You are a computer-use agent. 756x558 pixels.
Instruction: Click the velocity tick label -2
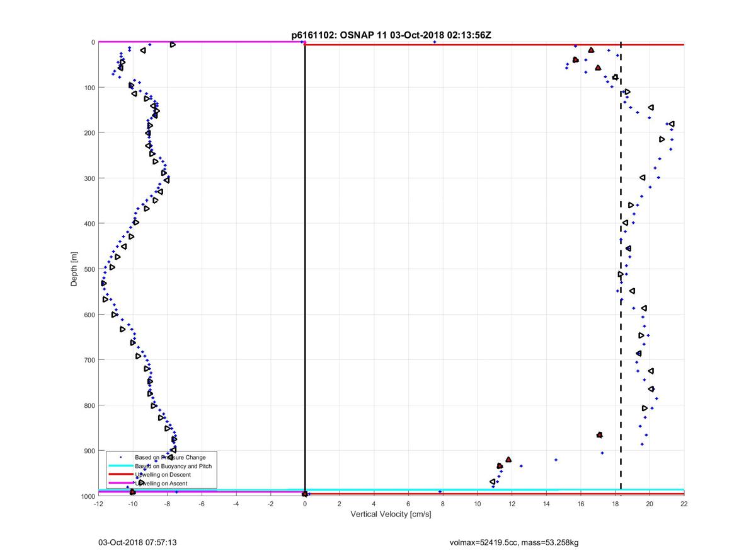(271, 504)
